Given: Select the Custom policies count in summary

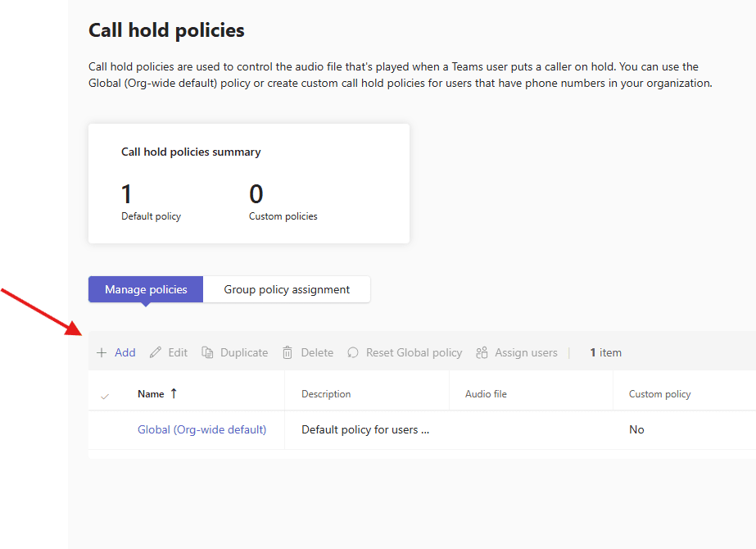Looking at the screenshot, I should click(x=256, y=194).
